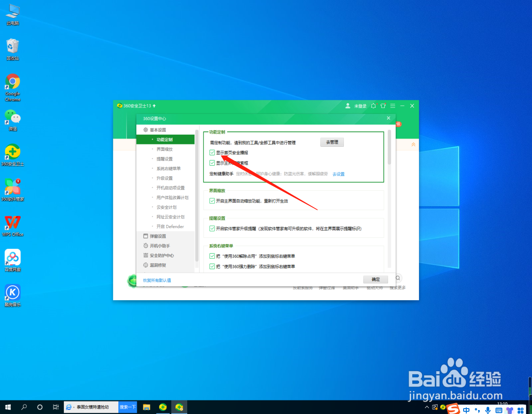Launch Google Chrome from desktop
Viewport: 532px width, 414px height.
coord(13,88)
